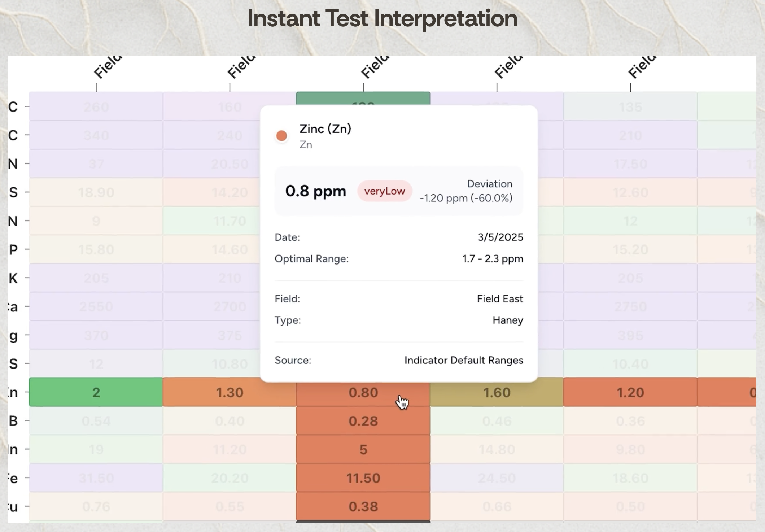
Task: Click the highlighted manganese cell showing 5
Action: click(x=363, y=450)
